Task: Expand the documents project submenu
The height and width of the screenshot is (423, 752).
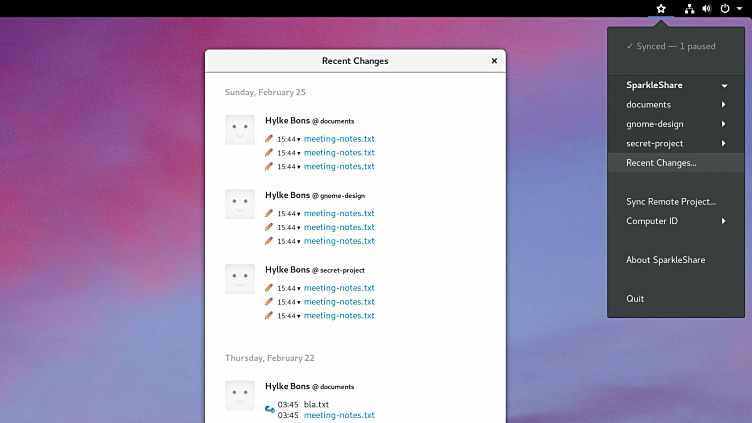Action: [724, 105]
